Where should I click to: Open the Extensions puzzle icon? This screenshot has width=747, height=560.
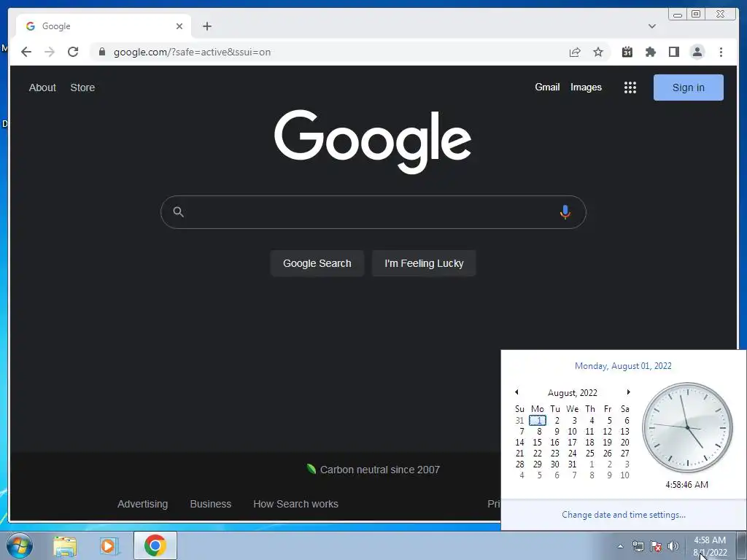tap(650, 52)
